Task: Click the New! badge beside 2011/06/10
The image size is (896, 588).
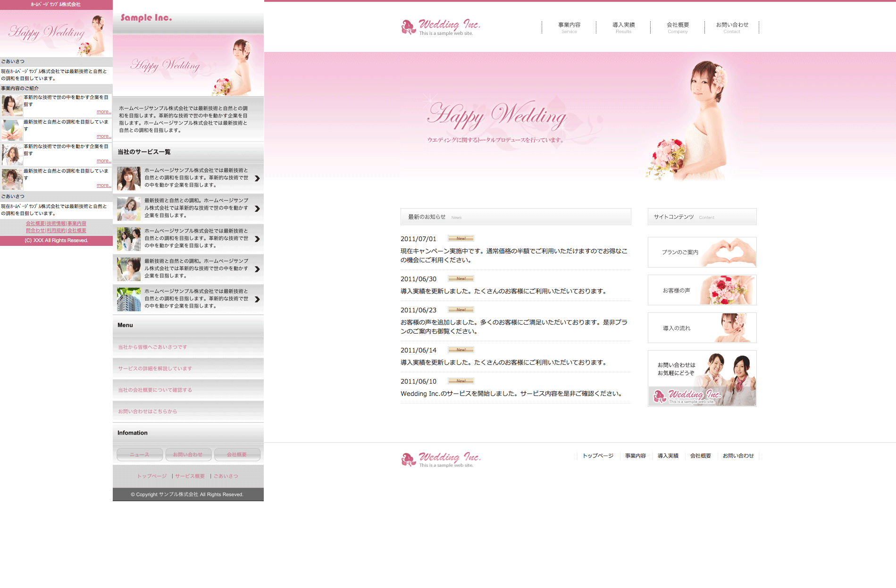Action: (x=461, y=381)
